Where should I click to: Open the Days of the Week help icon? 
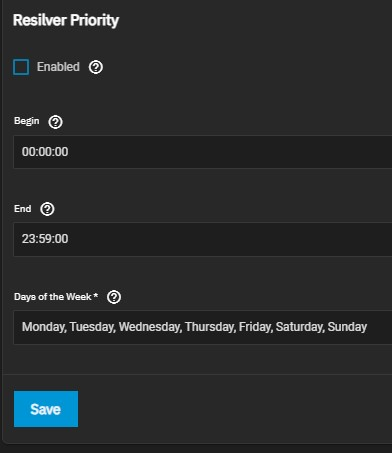(x=114, y=297)
